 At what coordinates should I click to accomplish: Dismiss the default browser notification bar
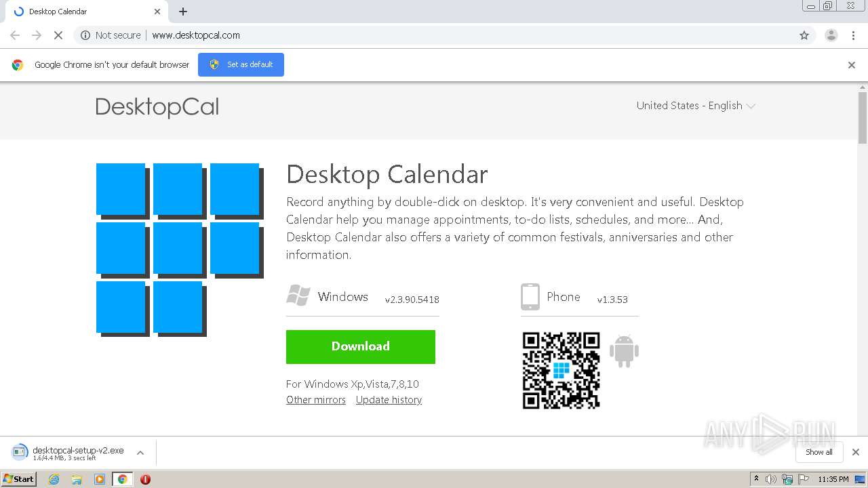(852, 65)
